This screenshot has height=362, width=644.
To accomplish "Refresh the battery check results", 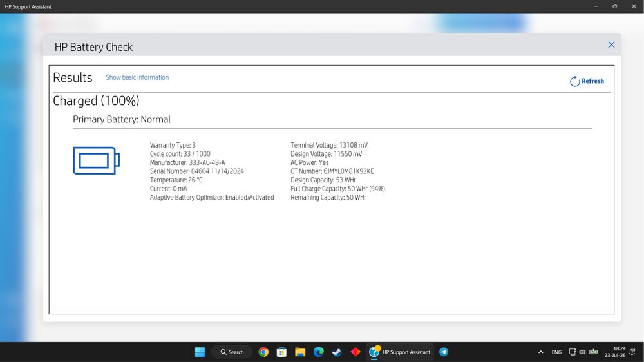I will click(x=587, y=81).
